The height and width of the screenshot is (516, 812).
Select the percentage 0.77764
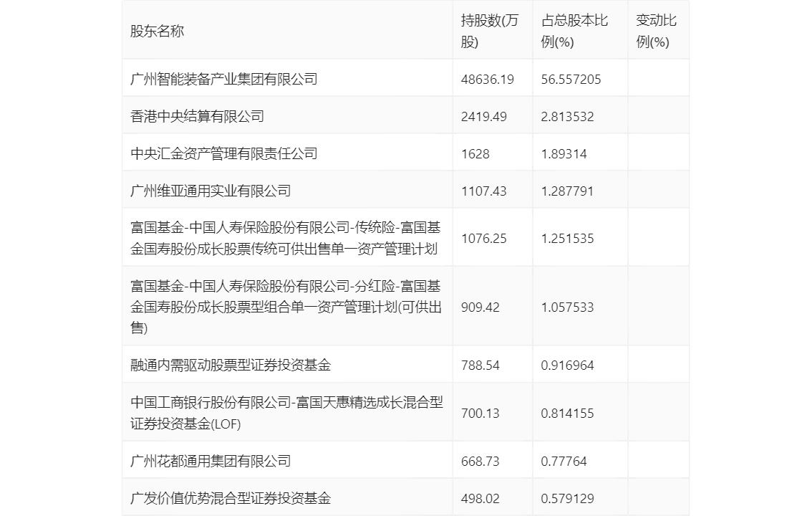click(564, 461)
